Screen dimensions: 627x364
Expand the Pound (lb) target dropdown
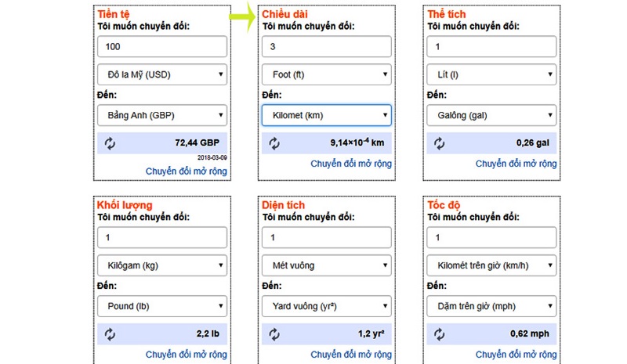[x=162, y=306]
